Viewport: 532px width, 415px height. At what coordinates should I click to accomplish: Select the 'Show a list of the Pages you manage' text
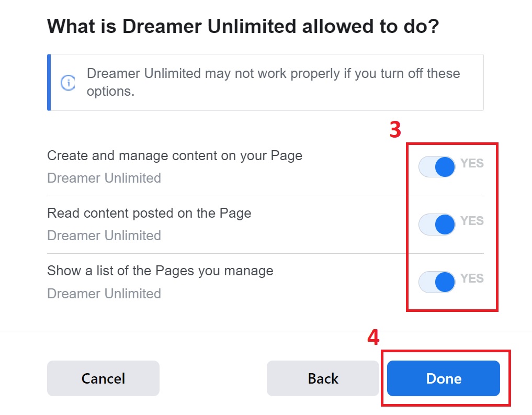click(160, 271)
